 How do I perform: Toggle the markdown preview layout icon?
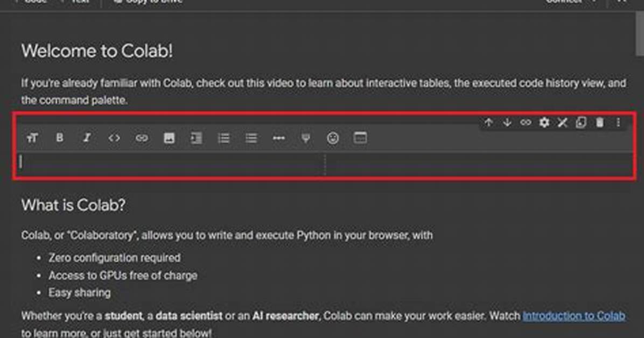(x=360, y=138)
